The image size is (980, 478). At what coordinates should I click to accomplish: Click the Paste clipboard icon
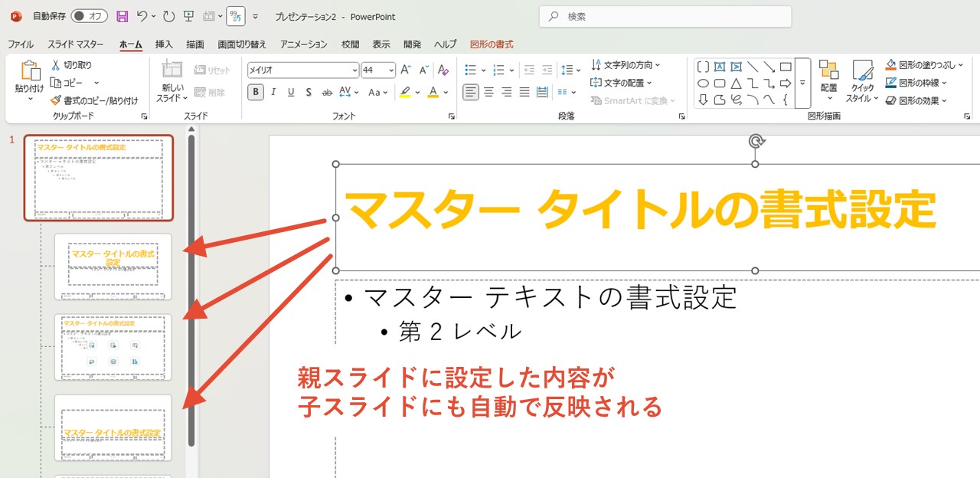[30, 70]
